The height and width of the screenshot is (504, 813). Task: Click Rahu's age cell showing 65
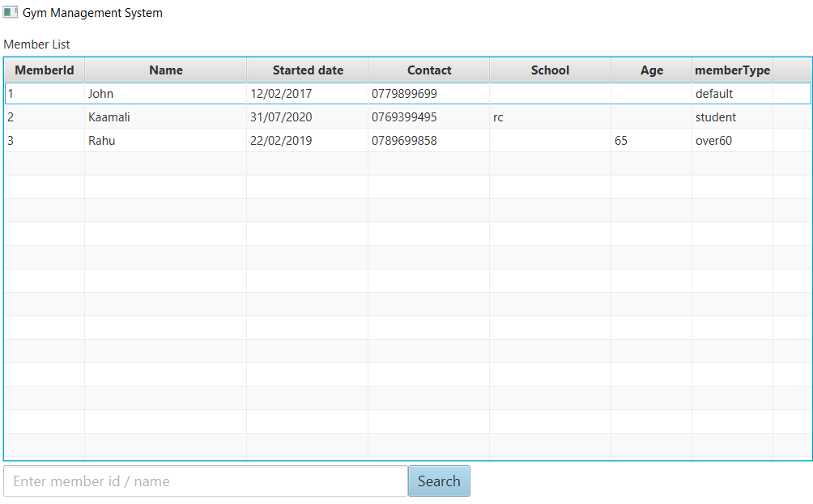(x=621, y=141)
